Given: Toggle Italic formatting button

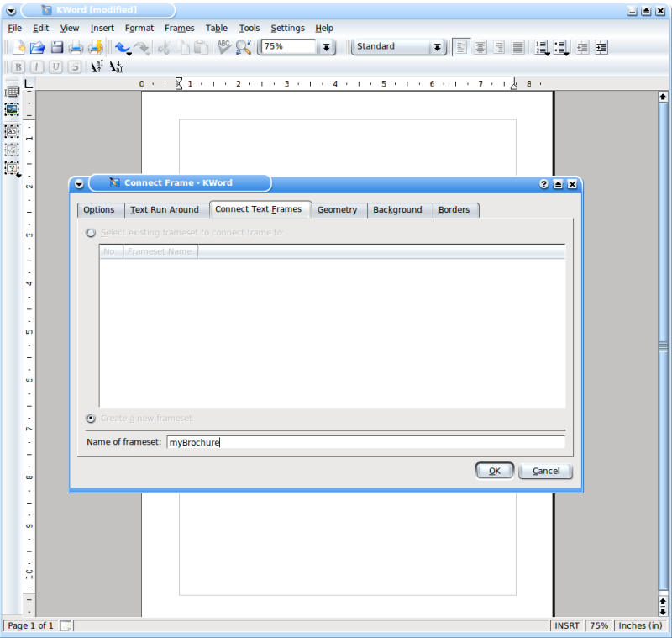Looking at the screenshot, I should pyautogui.click(x=37, y=67).
